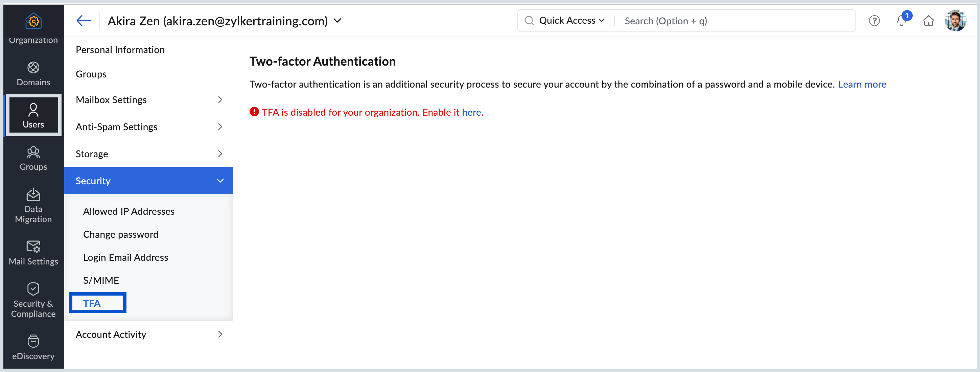Image resolution: width=980 pixels, height=372 pixels.
Task: Open the Domains section icon
Action: 33,73
